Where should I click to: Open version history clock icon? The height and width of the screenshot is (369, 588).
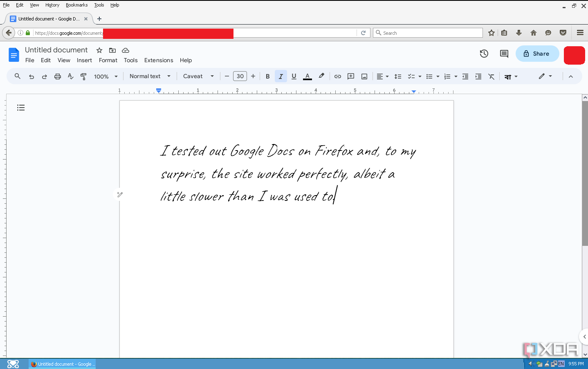(x=484, y=54)
